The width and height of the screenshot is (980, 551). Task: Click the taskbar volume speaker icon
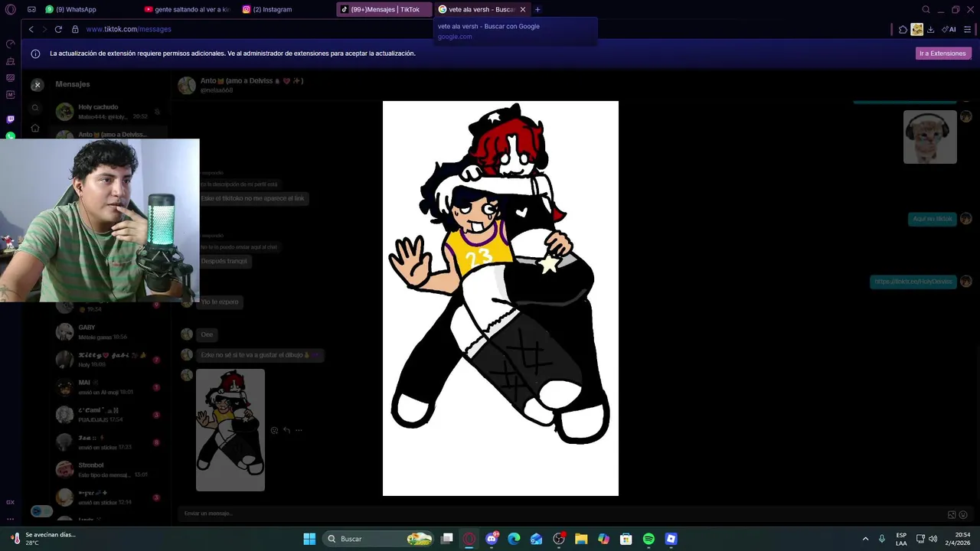933,539
